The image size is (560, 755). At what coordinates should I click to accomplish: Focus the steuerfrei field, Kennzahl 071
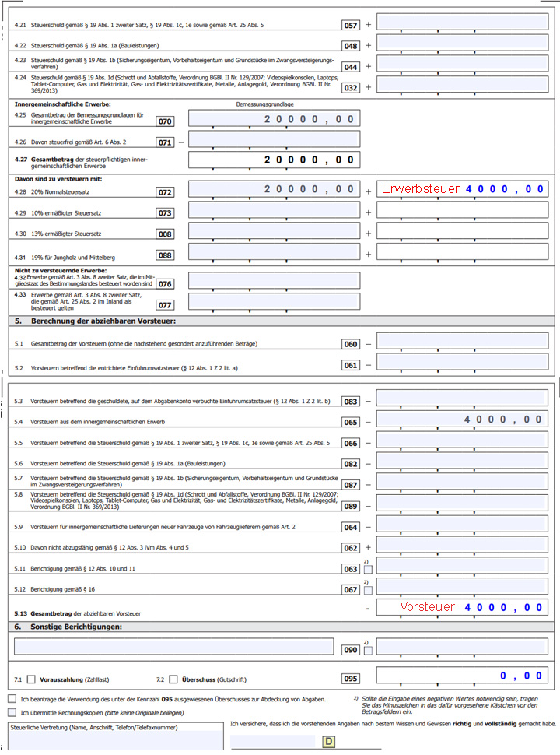[275, 139]
